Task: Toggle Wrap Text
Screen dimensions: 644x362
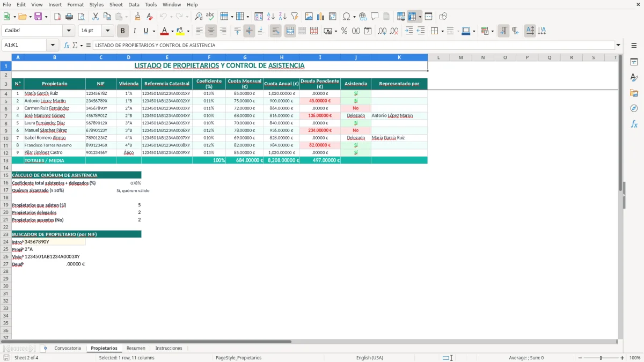Action: 276,31
